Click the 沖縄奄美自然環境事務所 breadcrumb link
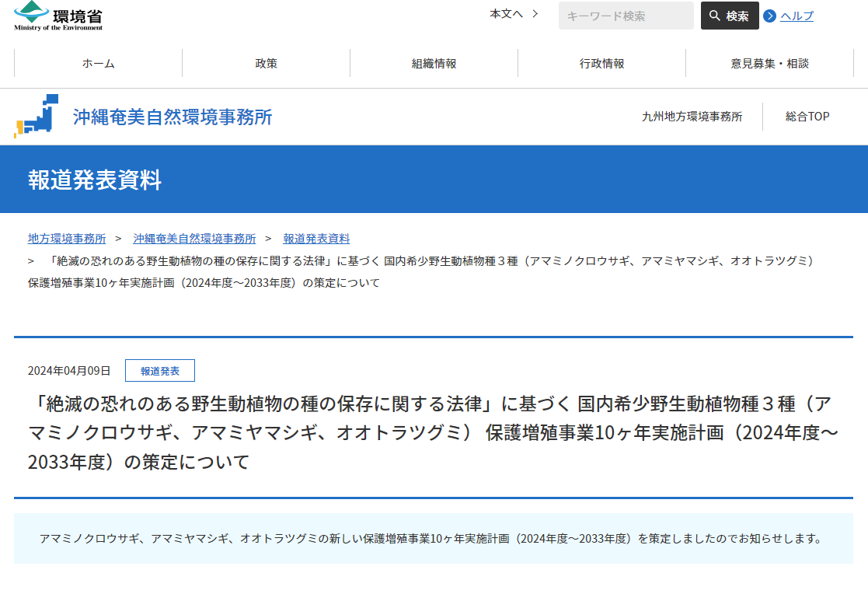Image resolution: width=868 pixels, height=608 pixels. (196, 239)
